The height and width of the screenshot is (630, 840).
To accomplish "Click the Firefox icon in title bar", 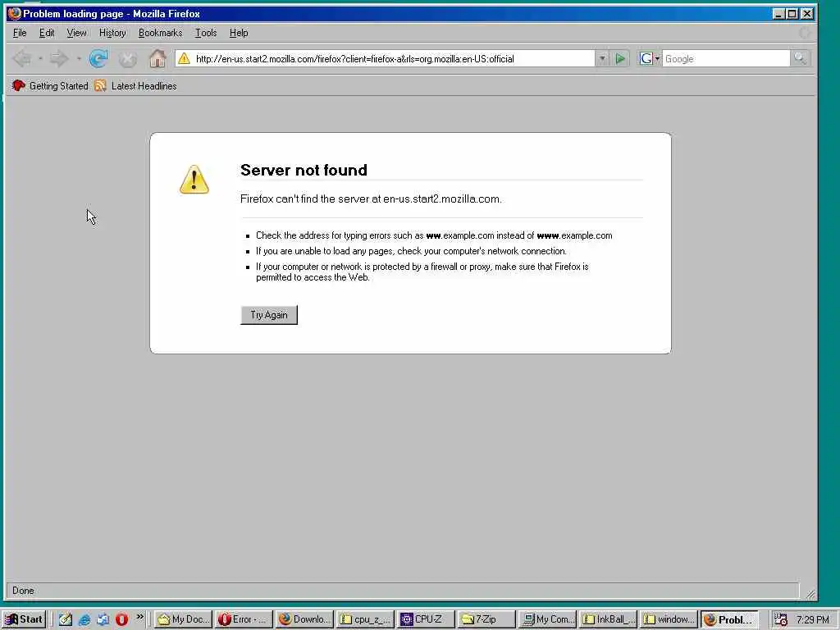I will (x=14, y=13).
